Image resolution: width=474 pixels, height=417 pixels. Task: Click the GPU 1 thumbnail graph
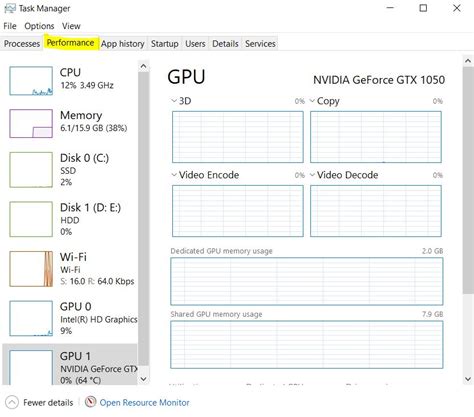(x=31, y=367)
